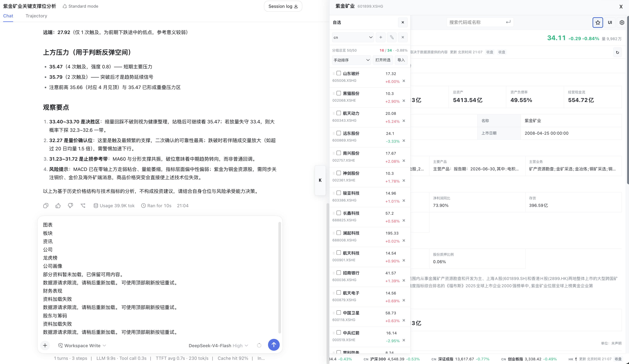Viewport: 629px width, 364px height.
Task: Close the 自选 watchlist panel
Action: pos(403,22)
